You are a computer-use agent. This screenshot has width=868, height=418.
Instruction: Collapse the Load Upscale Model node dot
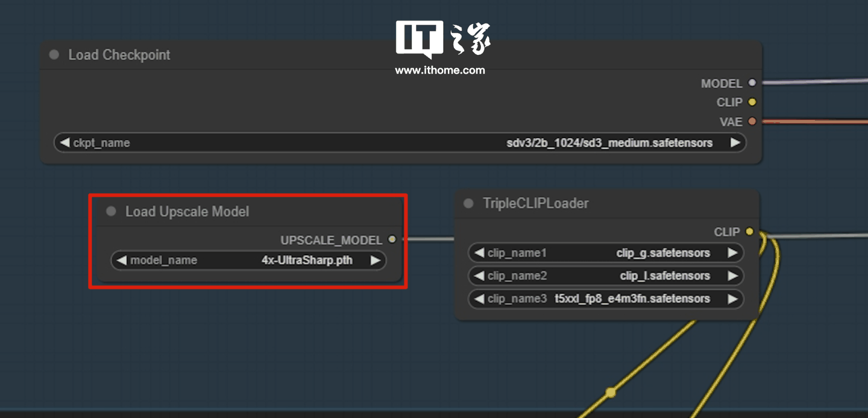coord(111,212)
